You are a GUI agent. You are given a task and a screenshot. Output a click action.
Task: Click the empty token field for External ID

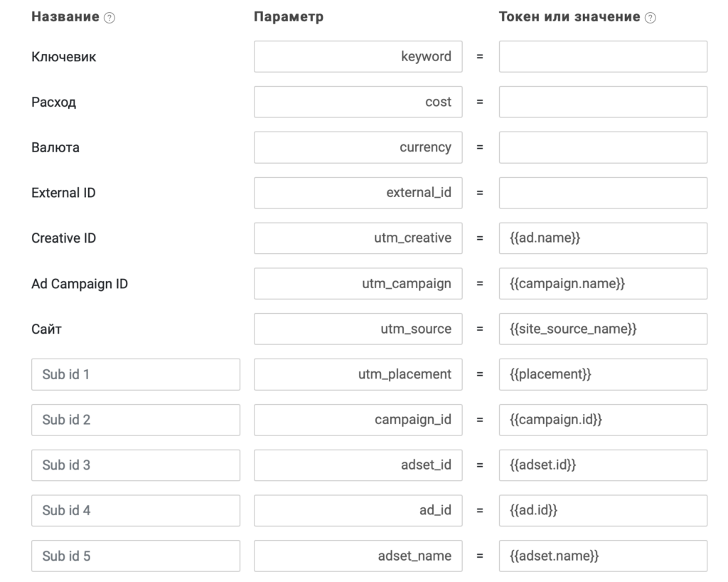click(603, 193)
